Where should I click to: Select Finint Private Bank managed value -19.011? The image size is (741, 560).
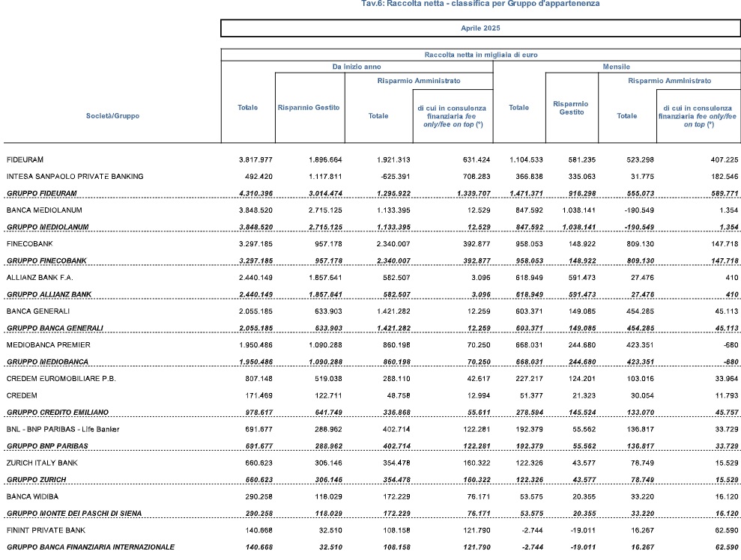[x=583, y=530]
